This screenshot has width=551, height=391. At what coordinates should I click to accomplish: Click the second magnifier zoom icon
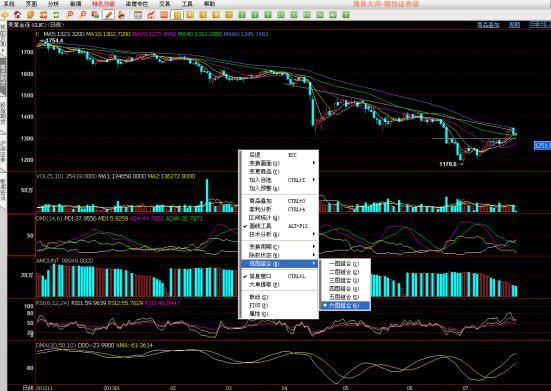[x=82, y=15]
